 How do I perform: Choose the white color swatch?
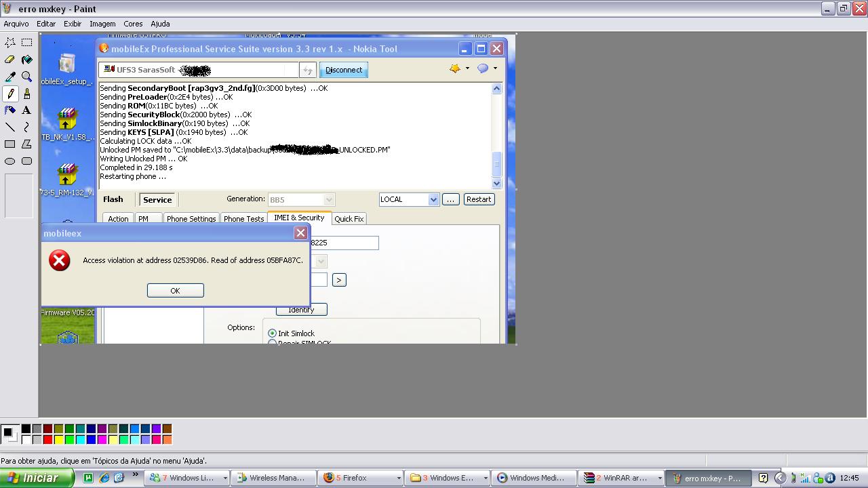pos(26,439)
